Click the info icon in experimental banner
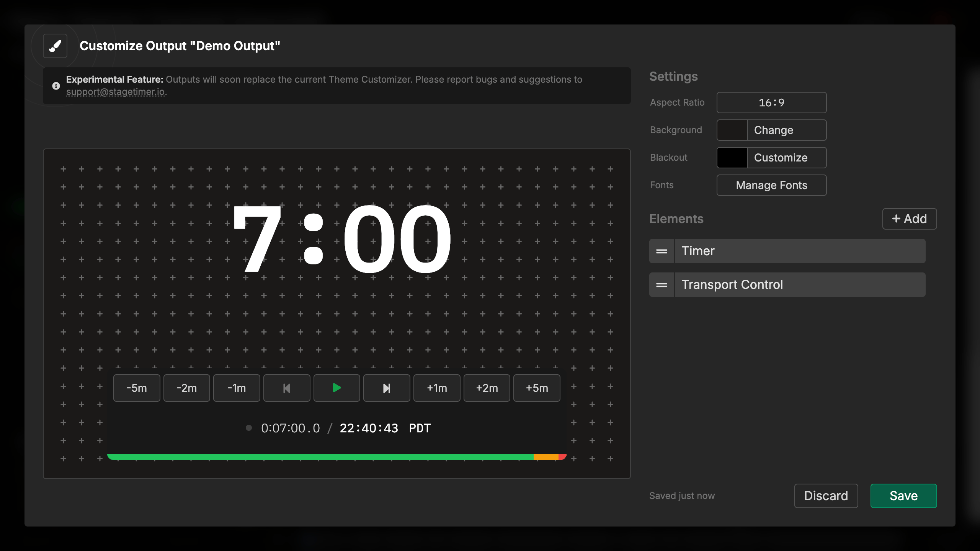This screenshot has height=551, width=980. click(x=56, y=86)
